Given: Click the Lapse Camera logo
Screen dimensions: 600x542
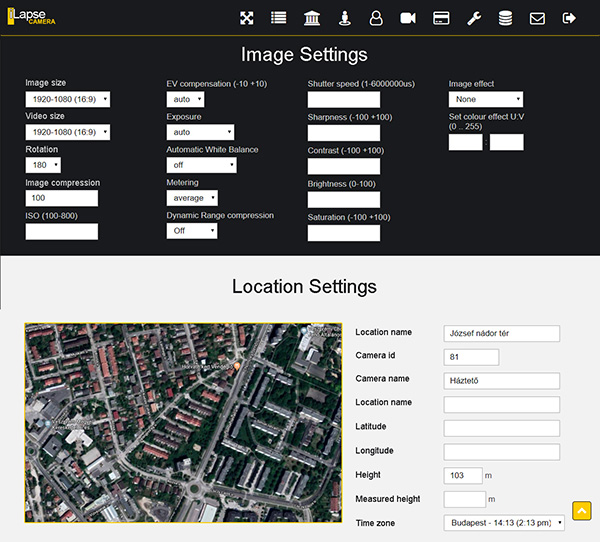Looking at the screenshot, I should 31,18.
